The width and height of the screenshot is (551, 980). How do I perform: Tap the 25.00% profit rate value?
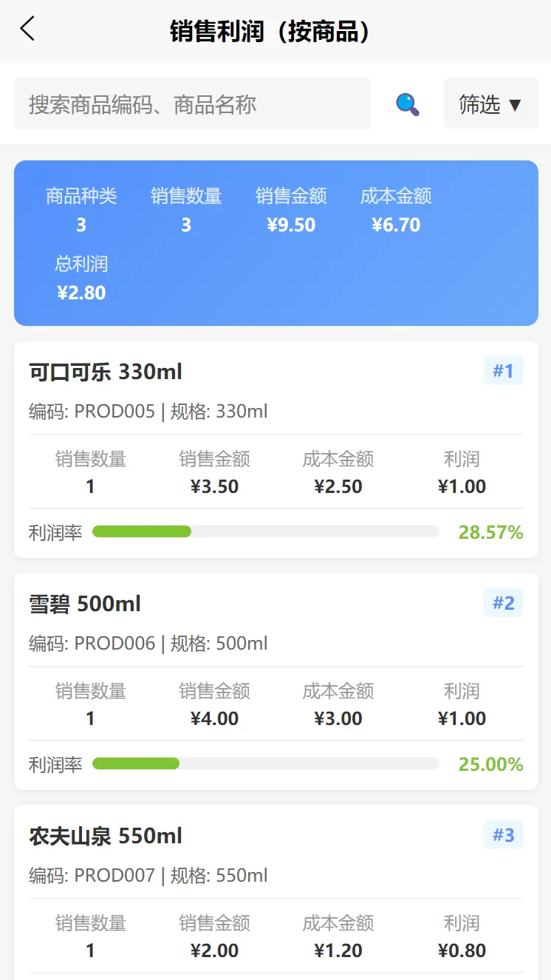pos(490,764)
